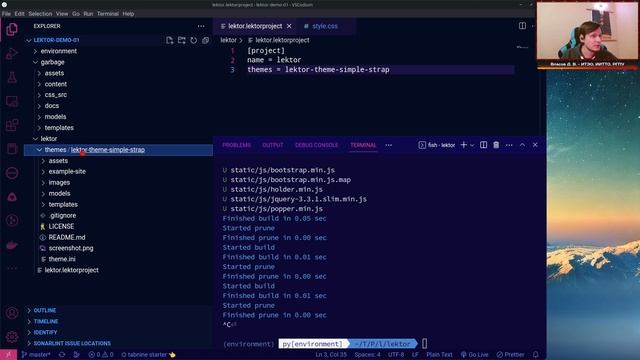
Task: Synchronize changes icon in status bar
Action: (62, 355)
